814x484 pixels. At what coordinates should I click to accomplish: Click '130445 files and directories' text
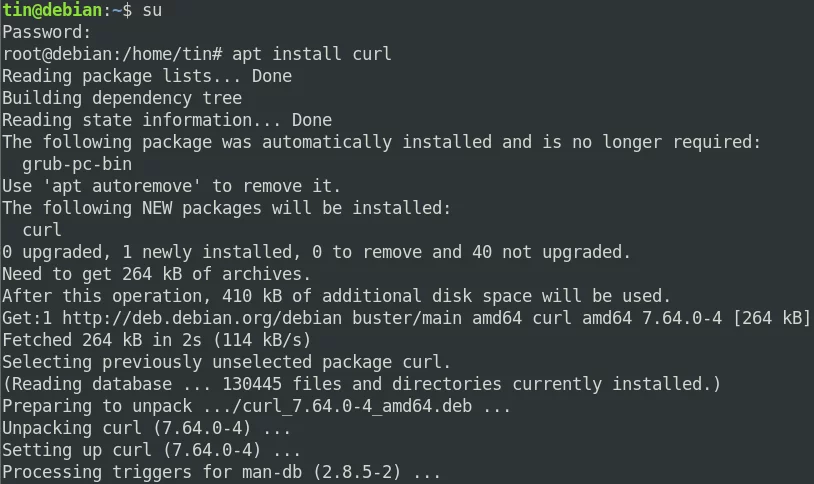(362, 384)
